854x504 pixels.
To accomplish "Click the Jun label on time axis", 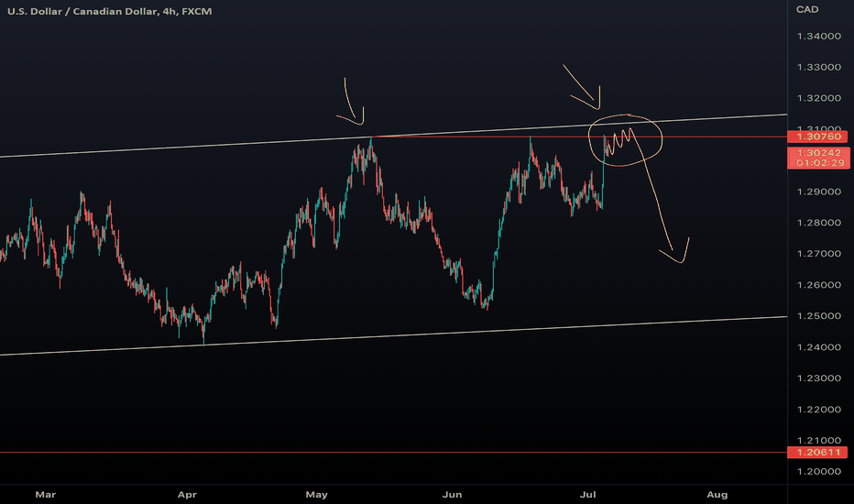I will 452,495.
